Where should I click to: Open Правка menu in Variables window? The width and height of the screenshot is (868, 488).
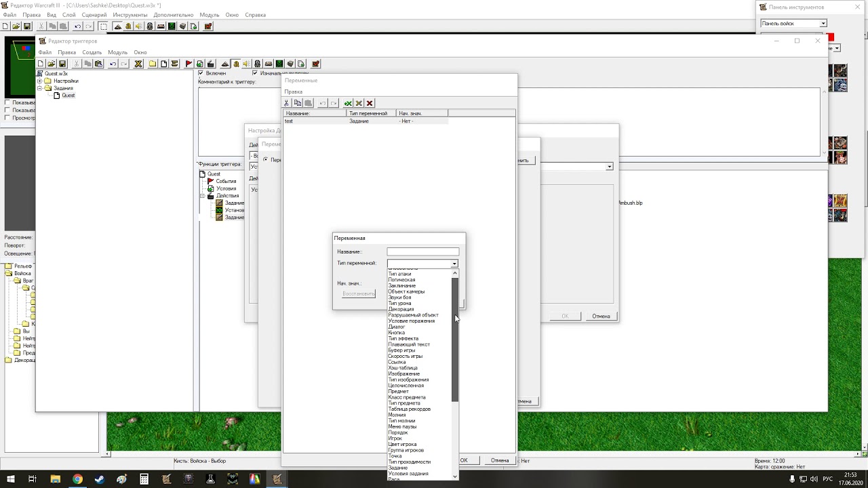[294, 91]
